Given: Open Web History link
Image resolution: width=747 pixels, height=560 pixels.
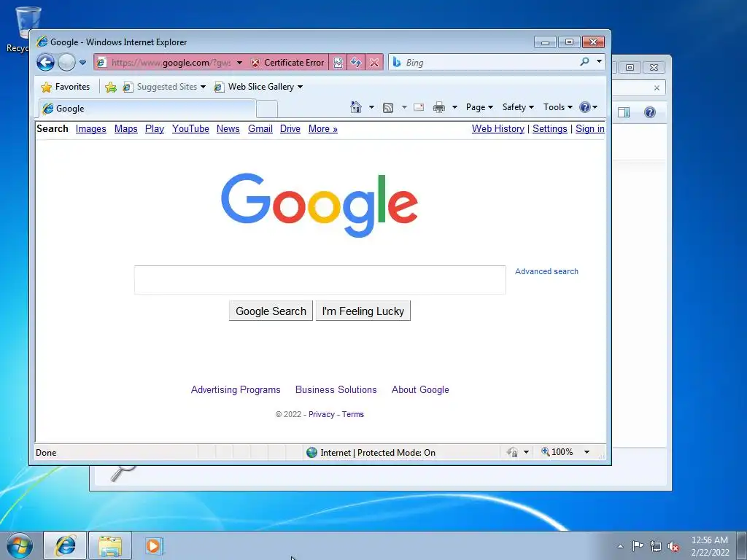Looking at the screenshot, I should pos(498,128).
